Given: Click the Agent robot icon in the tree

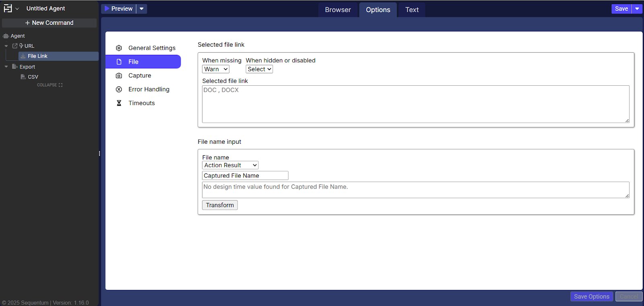Looking at the screenshot, I should (6, 36).
